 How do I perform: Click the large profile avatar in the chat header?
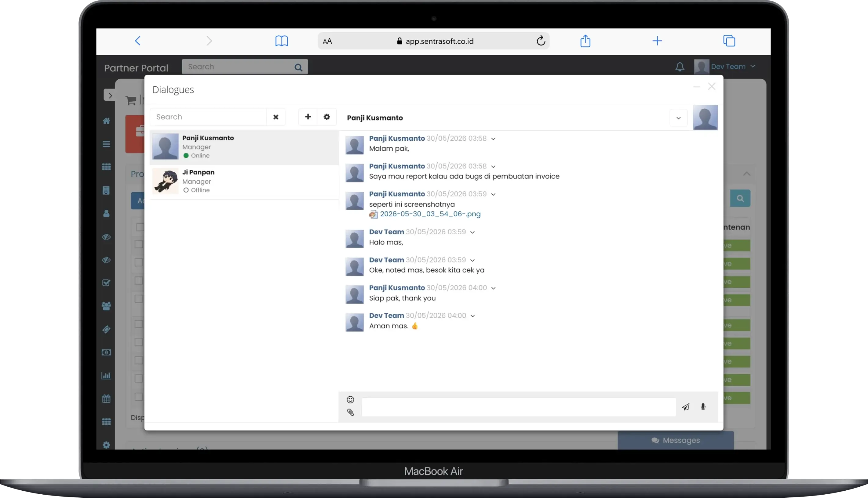click(706, 118)
